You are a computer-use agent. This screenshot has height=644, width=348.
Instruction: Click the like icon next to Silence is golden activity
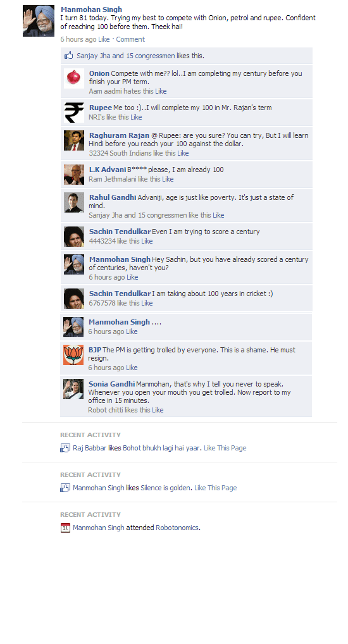pos(65,488)
